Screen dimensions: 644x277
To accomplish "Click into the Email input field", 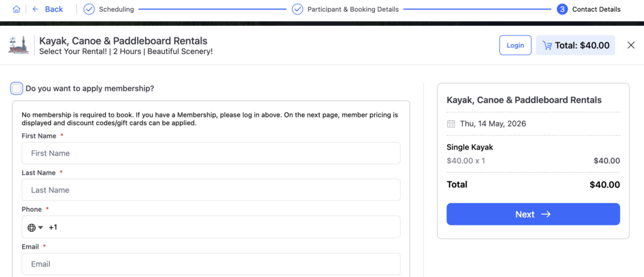I will pos(211,264).
